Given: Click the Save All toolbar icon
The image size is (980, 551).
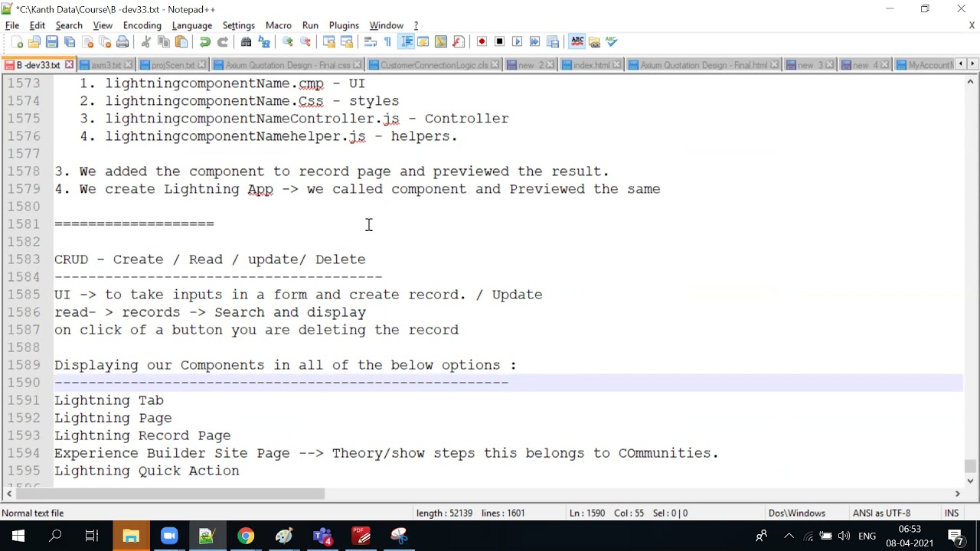Looking at the screenshot, I should pos(70,41).
